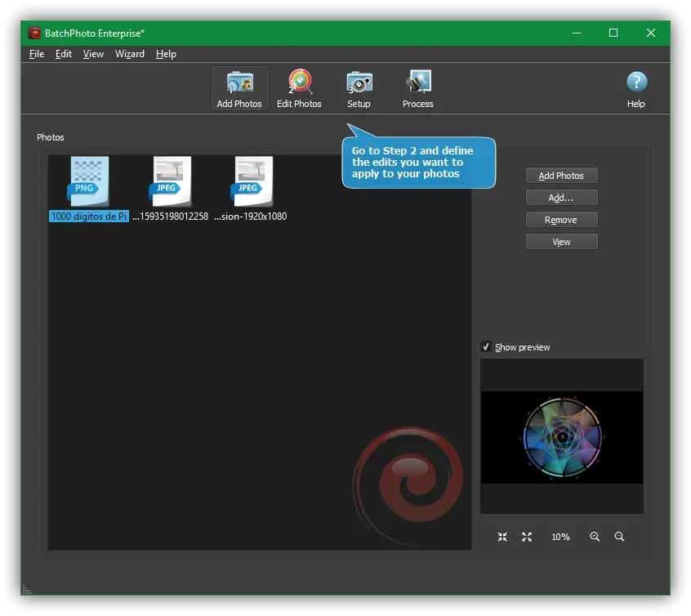Go to Edit Photos step
Viewport: 691px width, 616px height.
point(299,89)
